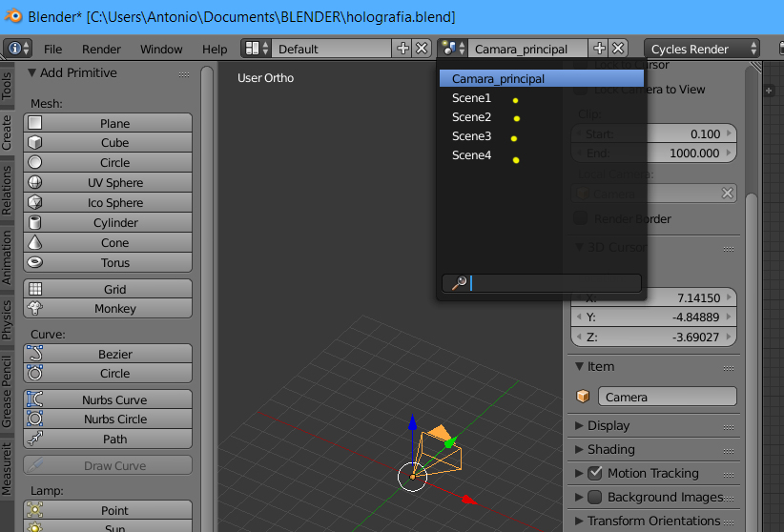
Task: Add a Cone mesh primitive
Action: pyautogui.click(x=108, y=242)
